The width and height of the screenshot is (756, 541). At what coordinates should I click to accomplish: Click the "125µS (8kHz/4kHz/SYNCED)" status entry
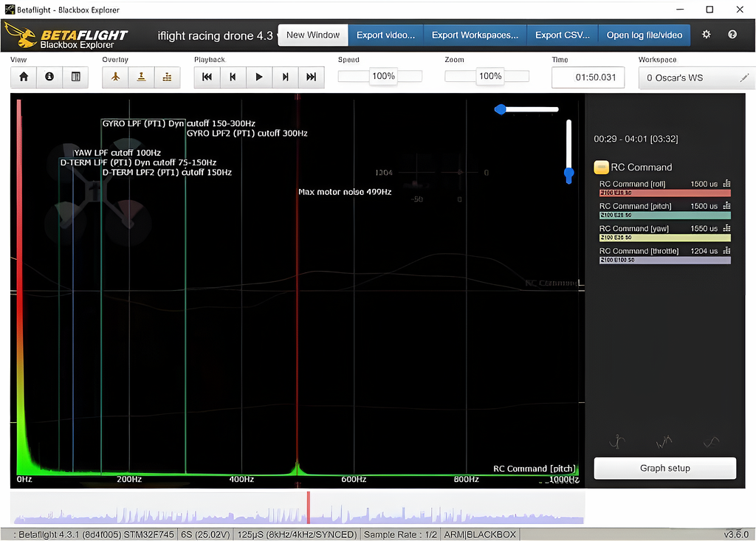[297, 535]
